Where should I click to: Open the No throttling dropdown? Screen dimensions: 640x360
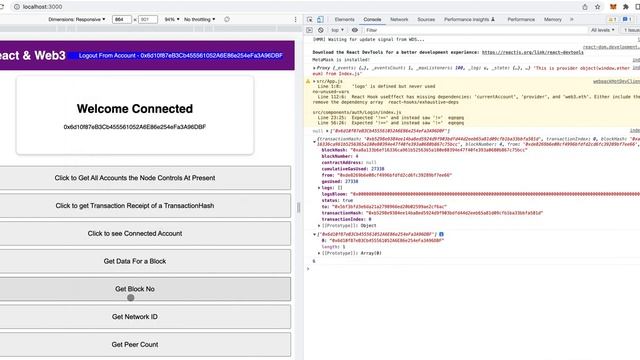[x=200, y=19]
